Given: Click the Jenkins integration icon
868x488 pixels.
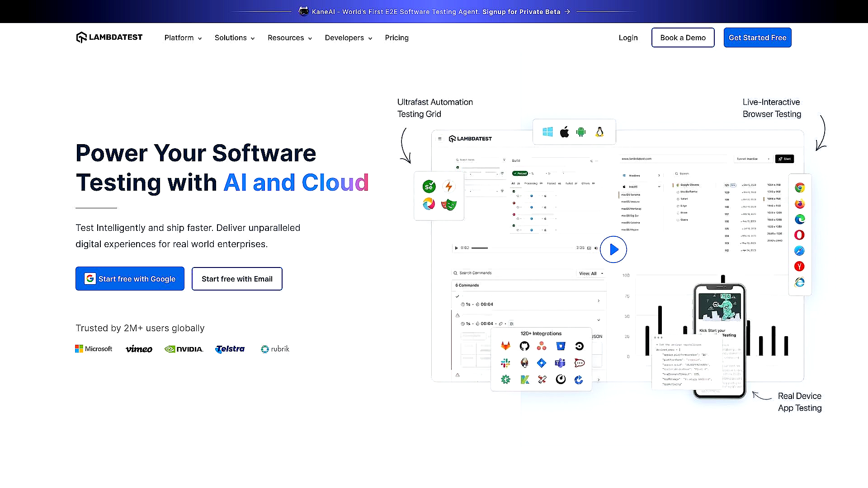Looking at the screenshot, I should click(x=524, y=363).
